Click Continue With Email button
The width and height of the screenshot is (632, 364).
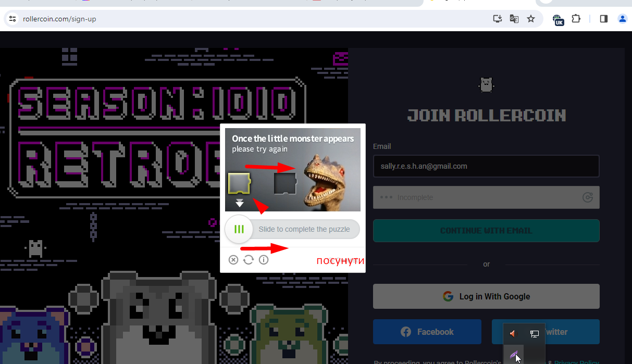(486, 231)
